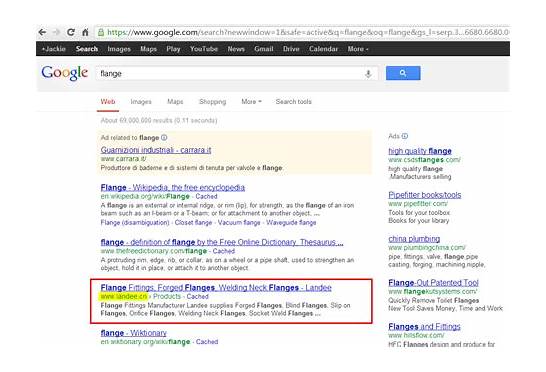Screen dimensions: 546x372
Task: Open the Flange Wikipedia result title
Action: tap(173, 187)
